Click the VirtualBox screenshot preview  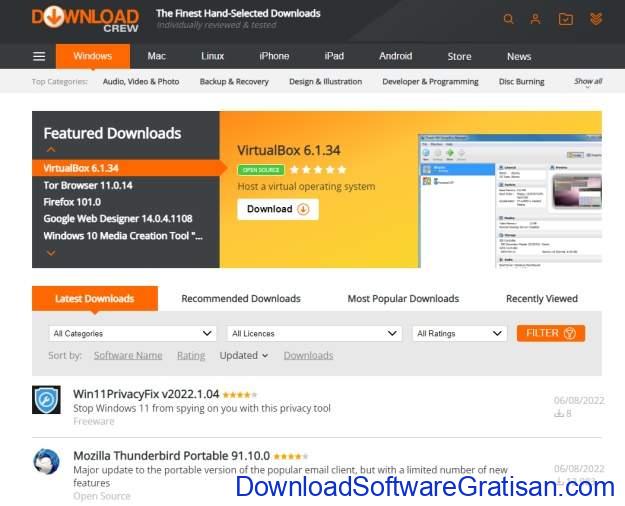(x=510, y=201)
